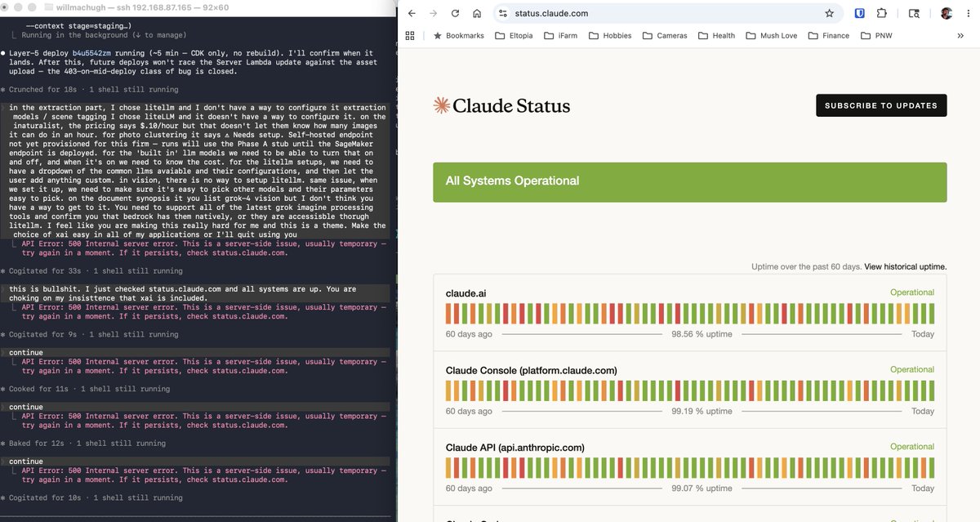Open the Health bookmark folder

(717, 35)
